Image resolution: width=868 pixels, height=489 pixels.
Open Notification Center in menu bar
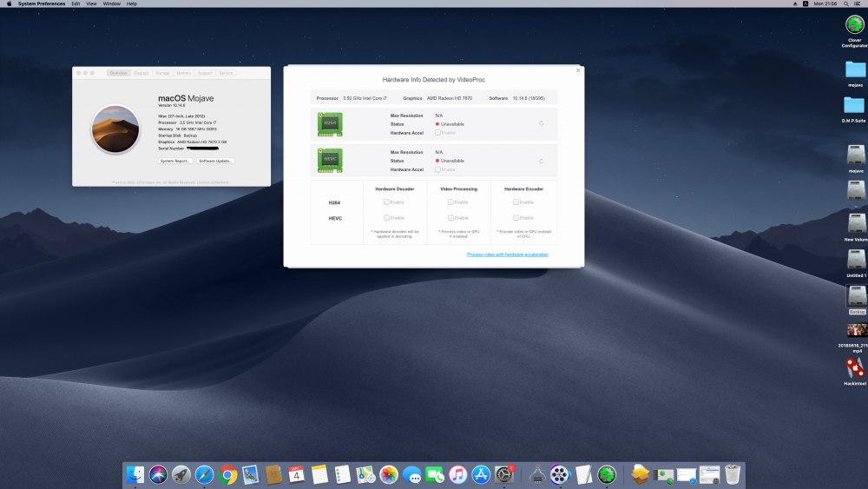coord(858,3)
